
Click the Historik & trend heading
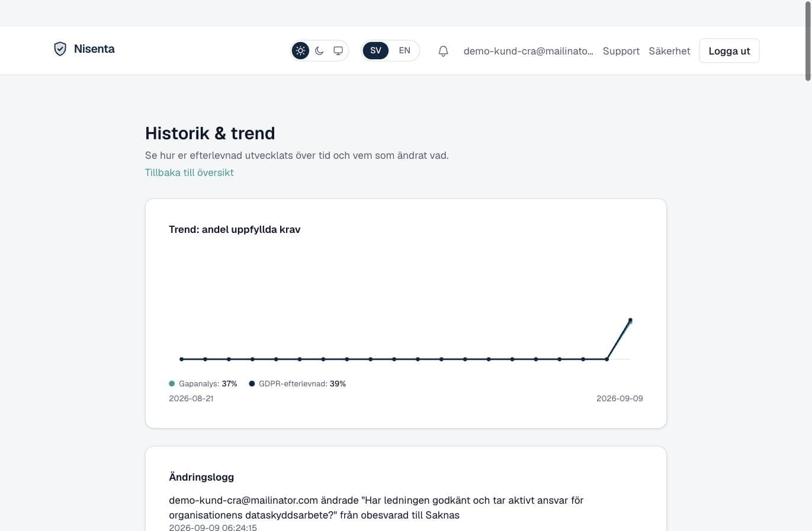click(x=210, y=133)
